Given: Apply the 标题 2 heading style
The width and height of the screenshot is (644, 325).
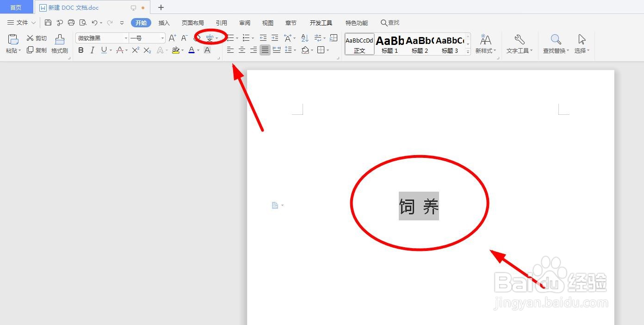Looking at the screenshot, I should click(x=420, y=44).
